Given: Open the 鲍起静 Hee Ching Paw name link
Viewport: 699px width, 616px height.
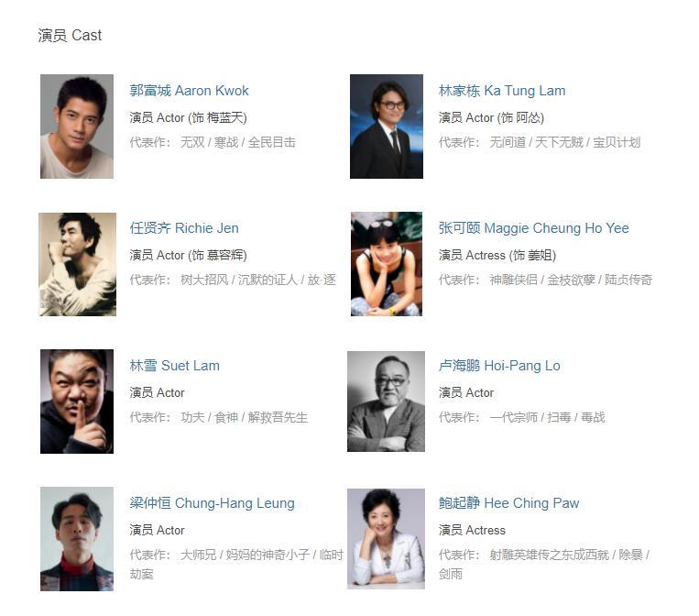Looking at the screenshot, I should click(508, 502).
